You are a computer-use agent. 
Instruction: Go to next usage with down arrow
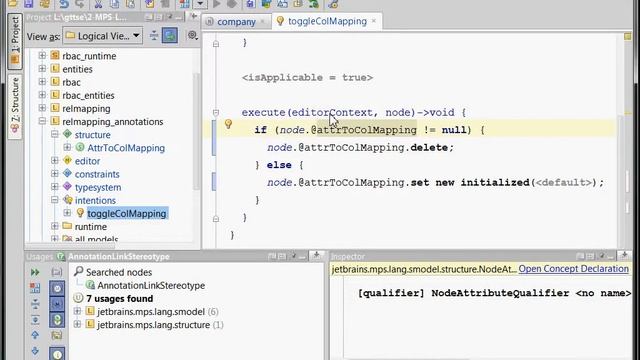pyautogui.click(x=35, y=351)
